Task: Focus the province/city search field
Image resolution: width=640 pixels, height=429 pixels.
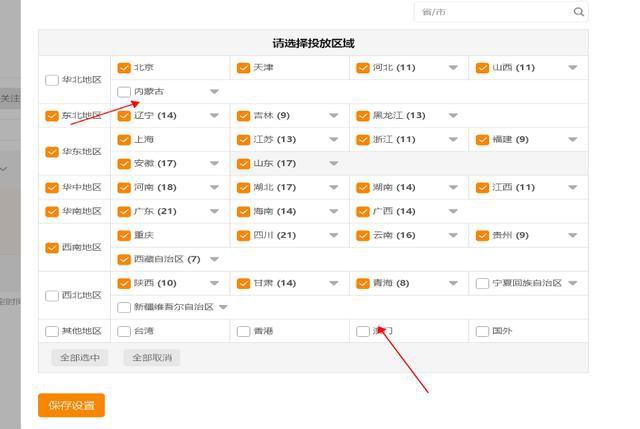Action: pos(501,12)
